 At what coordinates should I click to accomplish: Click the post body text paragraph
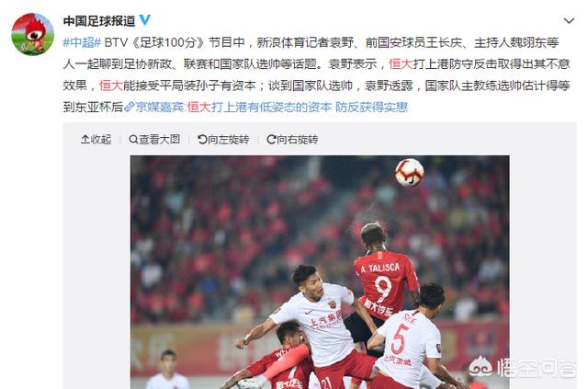tap(316, 74)
